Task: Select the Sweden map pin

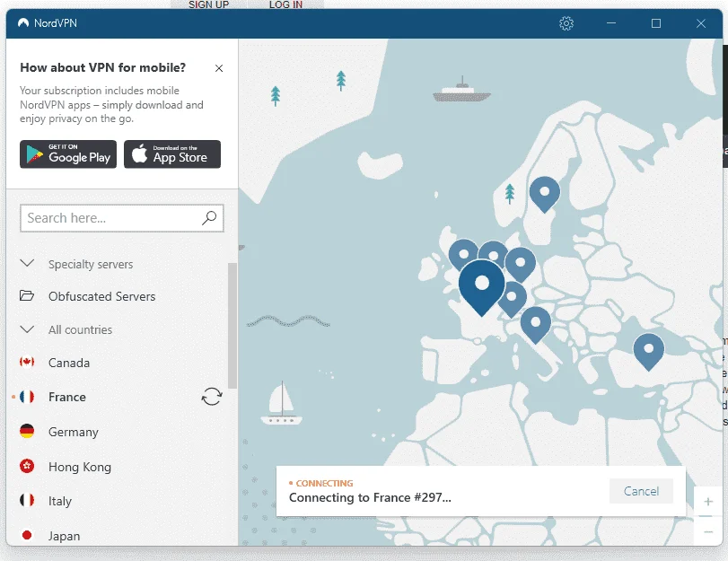Action: [545, 194]
